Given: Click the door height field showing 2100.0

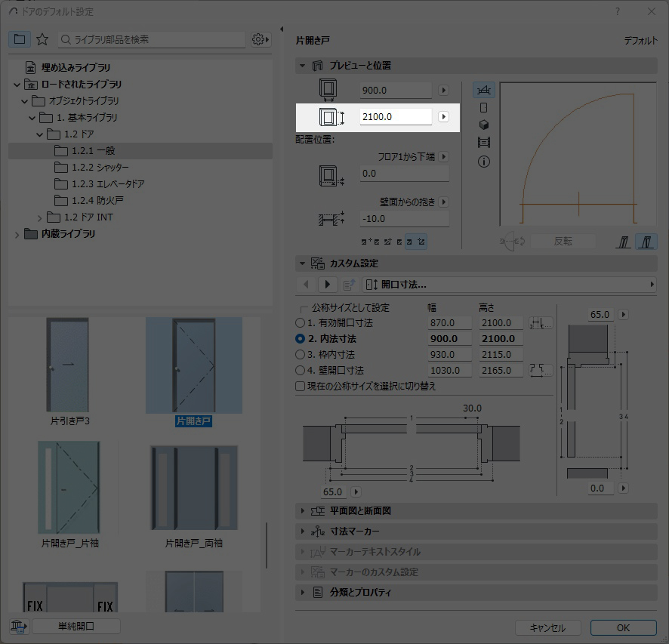Looking at the screenshot, I should click(x=396, y=117).
